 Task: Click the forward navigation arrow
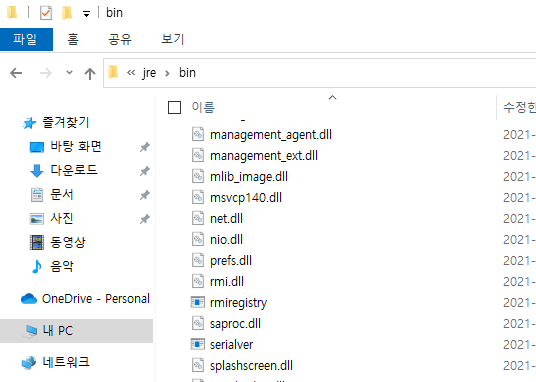[45, 73]
